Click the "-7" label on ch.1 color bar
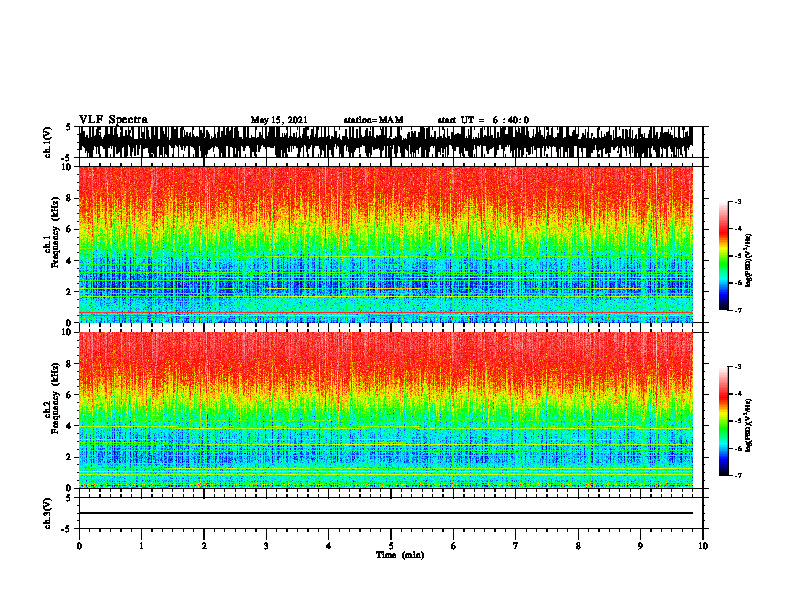Screen dimensions: 792x612 [738, 310]
